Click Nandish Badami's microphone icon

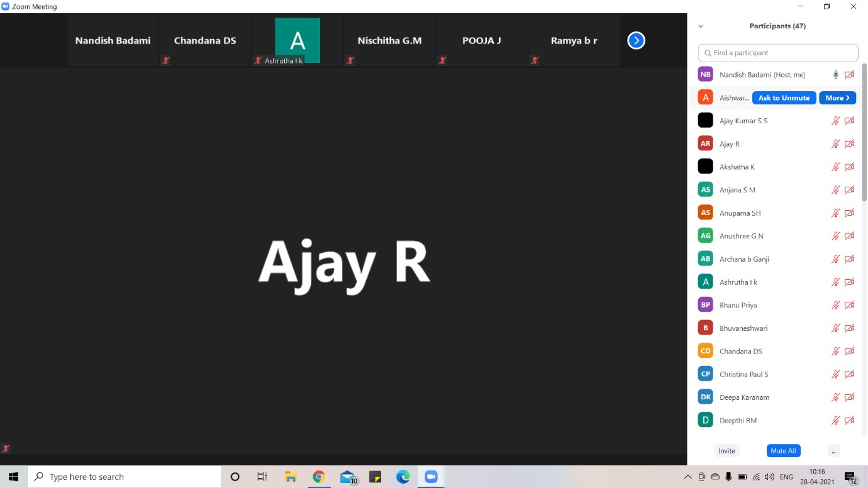click(835, 75)
